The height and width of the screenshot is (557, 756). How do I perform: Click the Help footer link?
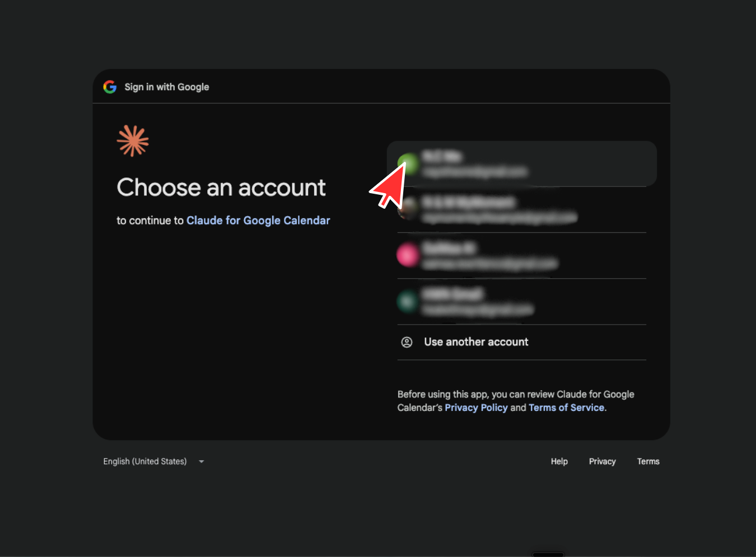[x=559, y=461]
